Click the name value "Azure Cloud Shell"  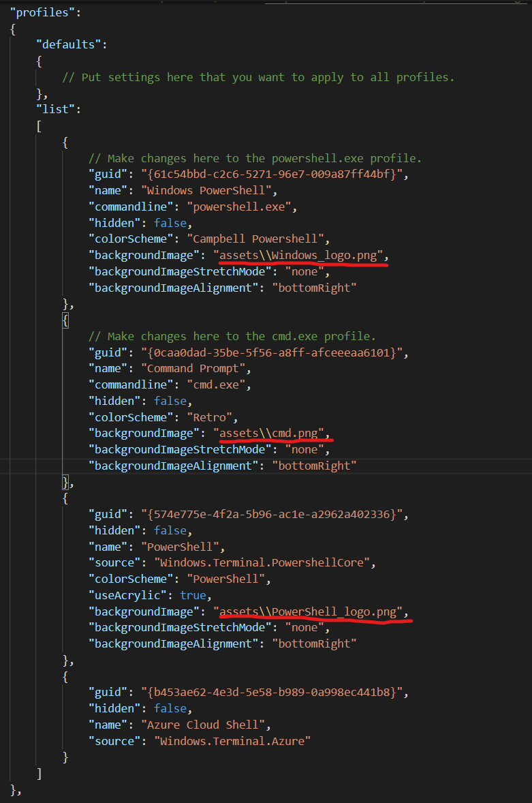(x=202, y=725)
